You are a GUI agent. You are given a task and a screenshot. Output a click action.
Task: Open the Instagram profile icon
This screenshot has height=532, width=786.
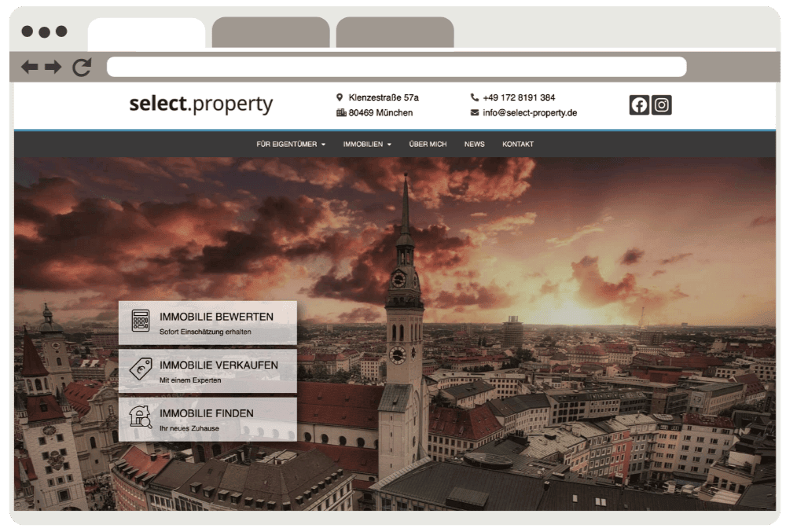tap(662, 105)
